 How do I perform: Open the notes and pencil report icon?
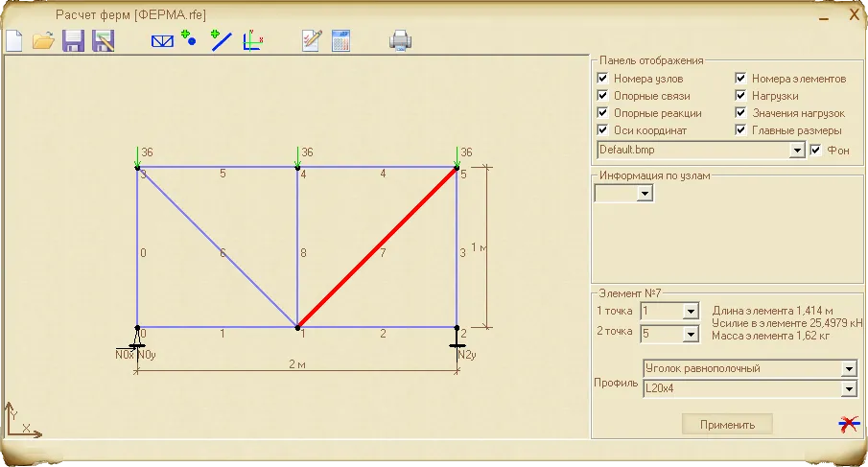point(312,41)
